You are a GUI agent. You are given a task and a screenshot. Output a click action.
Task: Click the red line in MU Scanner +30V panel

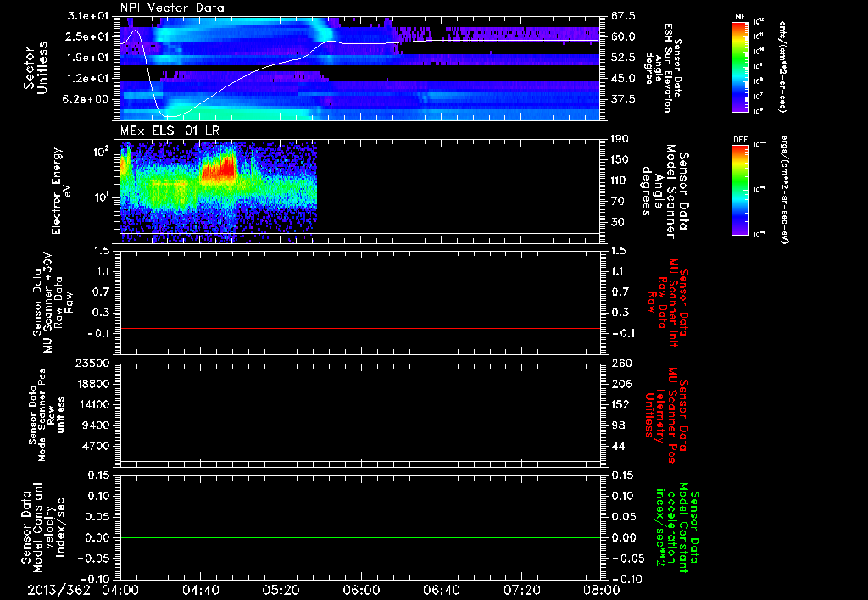click(x=359, y=328)
